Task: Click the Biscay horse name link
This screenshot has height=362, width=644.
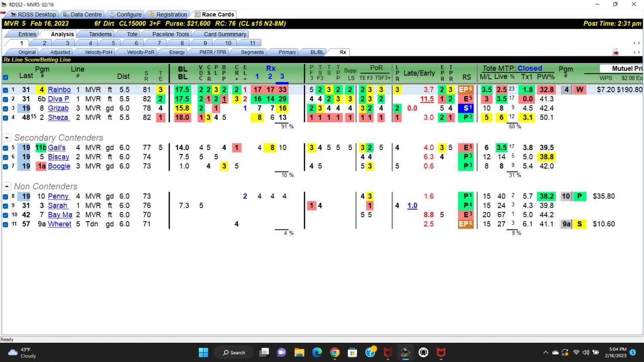Action: tap(58, 157)
